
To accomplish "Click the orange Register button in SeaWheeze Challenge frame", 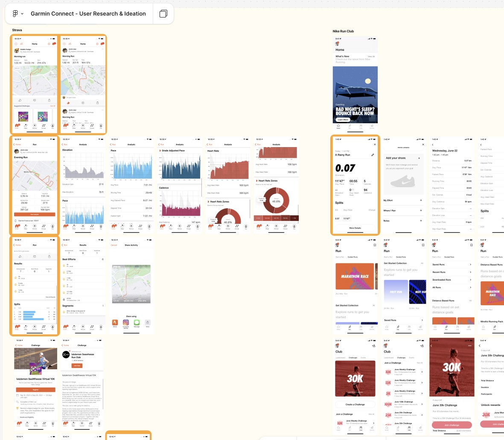I will [x=36, y=390].
